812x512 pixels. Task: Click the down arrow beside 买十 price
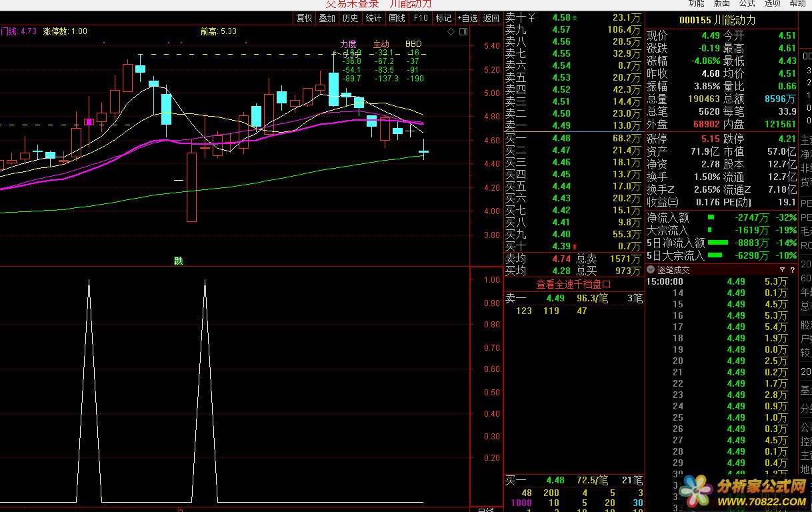tap(575, 247)
